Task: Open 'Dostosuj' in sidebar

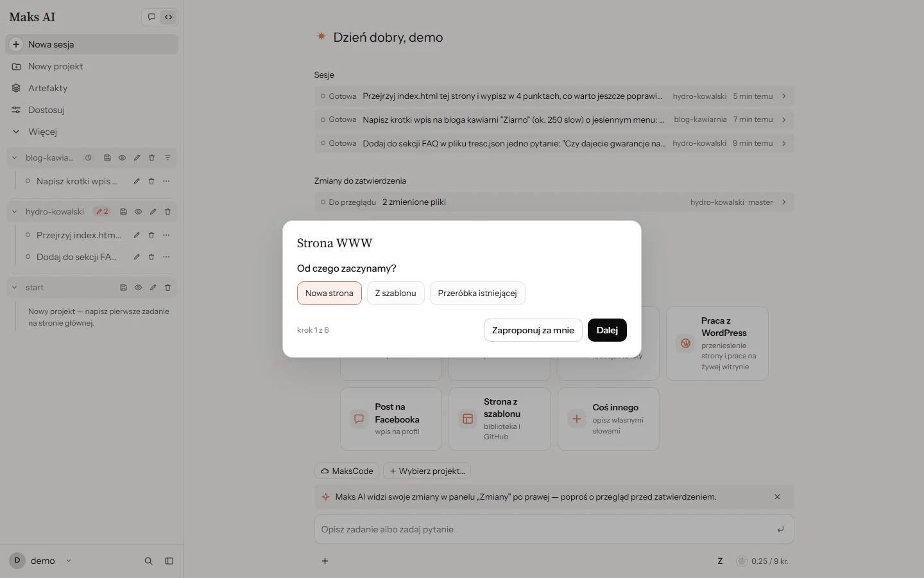Action: pos(92,110)
